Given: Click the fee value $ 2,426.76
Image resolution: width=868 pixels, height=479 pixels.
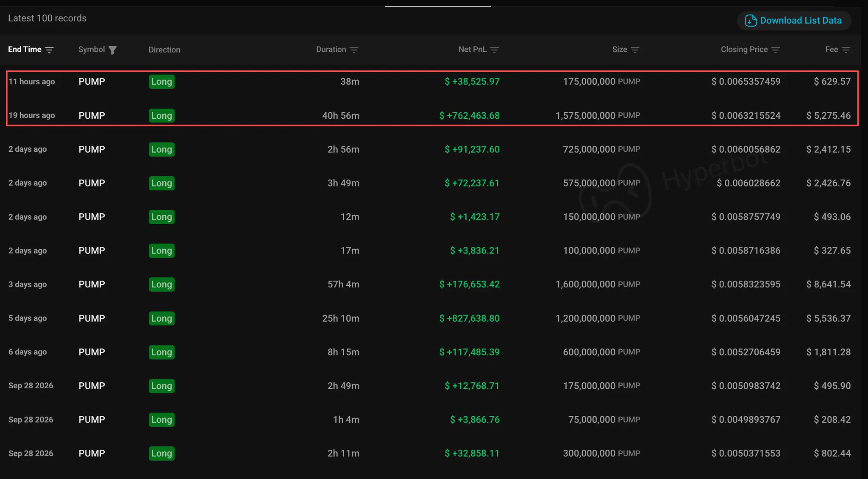Looking at the screenshot, I should 829,183.
